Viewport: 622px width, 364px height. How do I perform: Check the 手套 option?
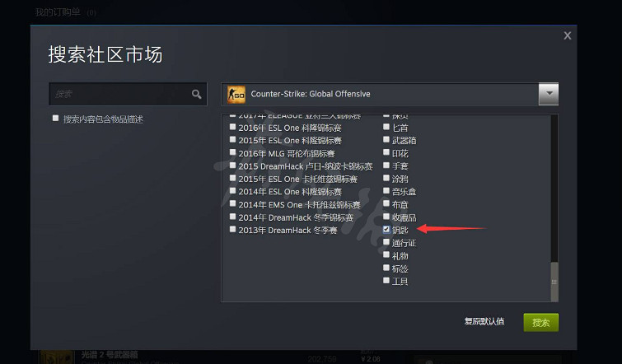point(386,165)
